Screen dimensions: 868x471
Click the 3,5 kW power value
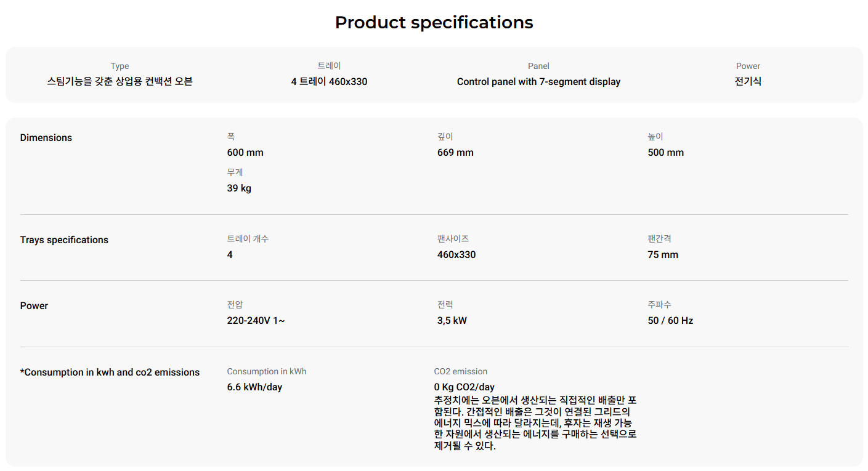[452, 321]
